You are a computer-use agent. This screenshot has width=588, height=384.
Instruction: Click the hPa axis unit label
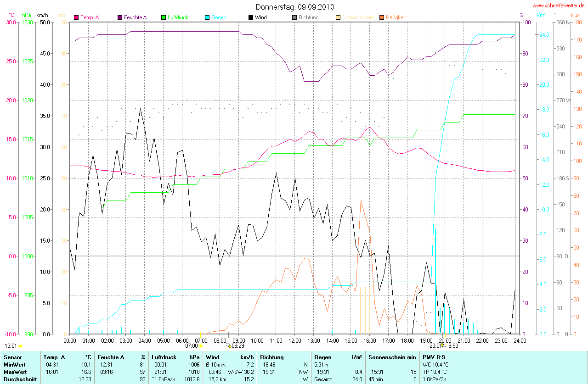(x=26, y=15)
